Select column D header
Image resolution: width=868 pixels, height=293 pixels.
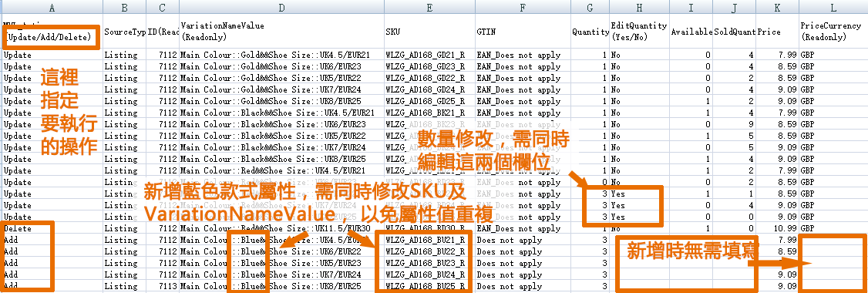click(281, 7)
